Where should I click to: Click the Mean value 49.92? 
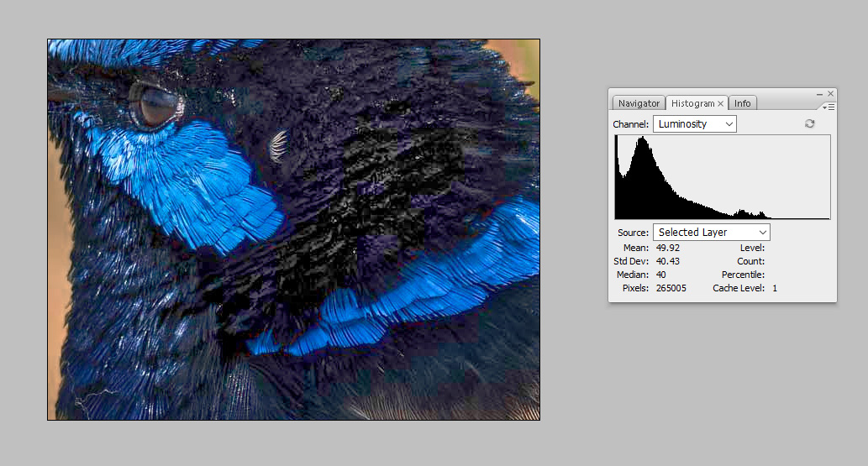point(668,248)
